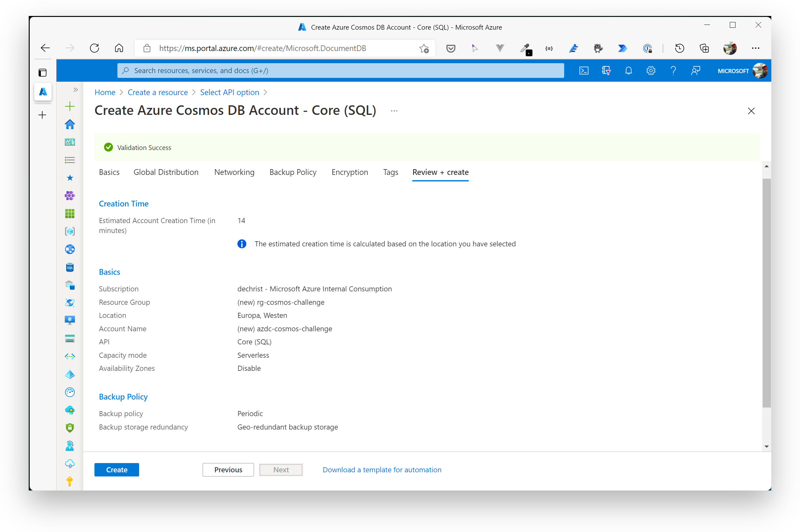Open Download a template for automation
This screenshot has height=532, width=800.
(x=382, y=469)
